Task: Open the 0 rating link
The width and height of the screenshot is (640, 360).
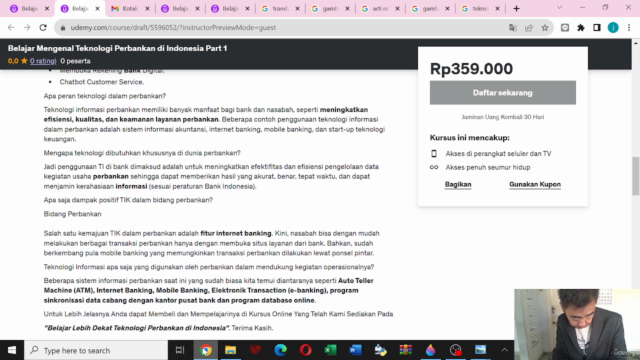Action: coord(43,61)
